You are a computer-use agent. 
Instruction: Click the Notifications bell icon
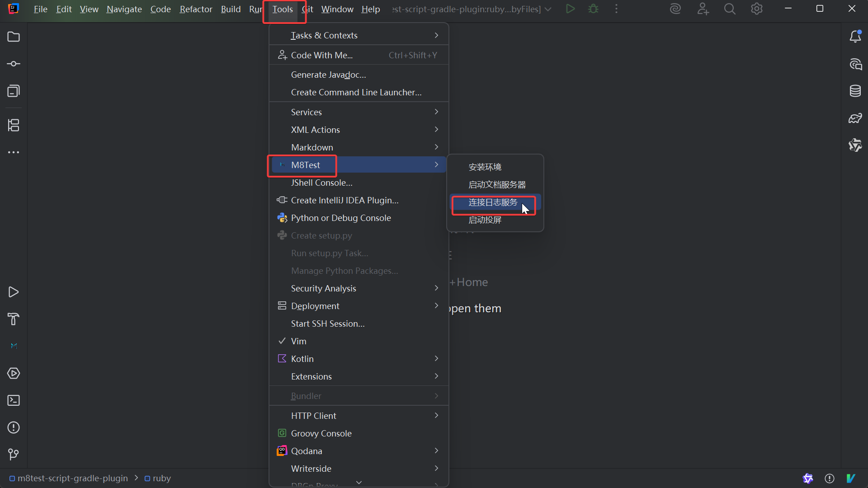point(855,37)
